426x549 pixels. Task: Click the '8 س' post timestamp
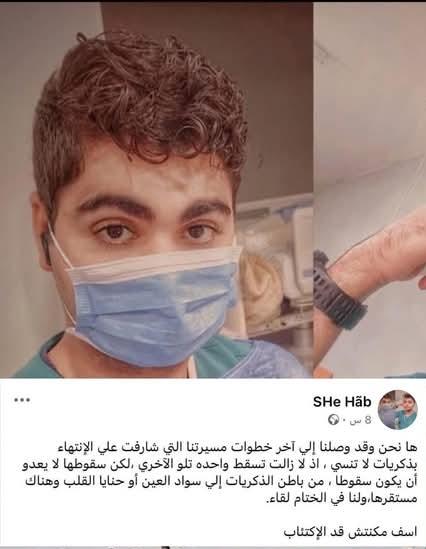361,419
